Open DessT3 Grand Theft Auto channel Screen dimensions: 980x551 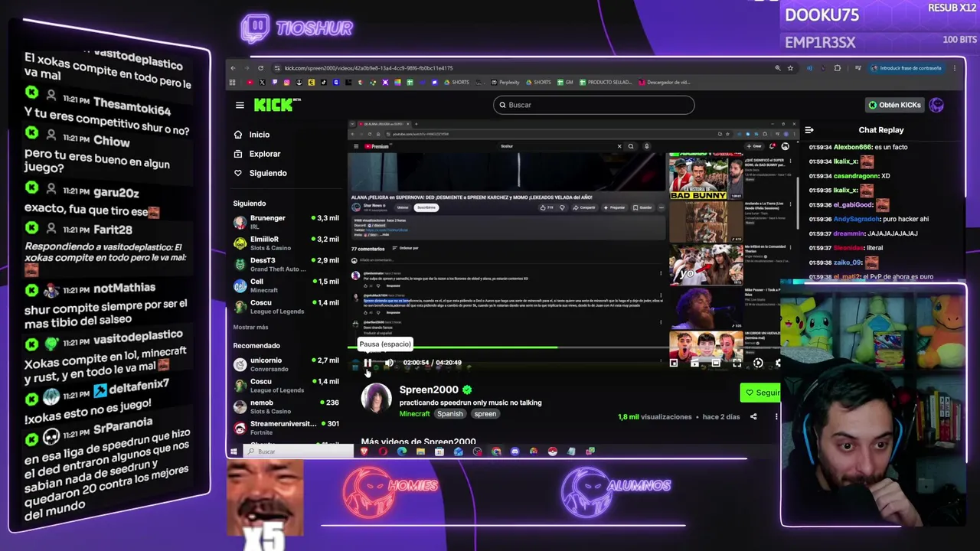coord(286,264)
